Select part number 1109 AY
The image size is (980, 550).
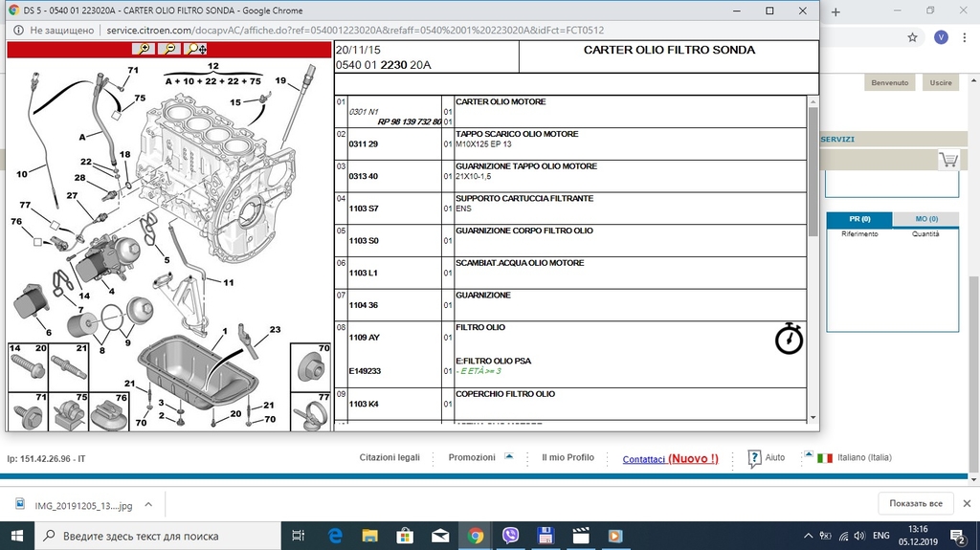point(365,338)
